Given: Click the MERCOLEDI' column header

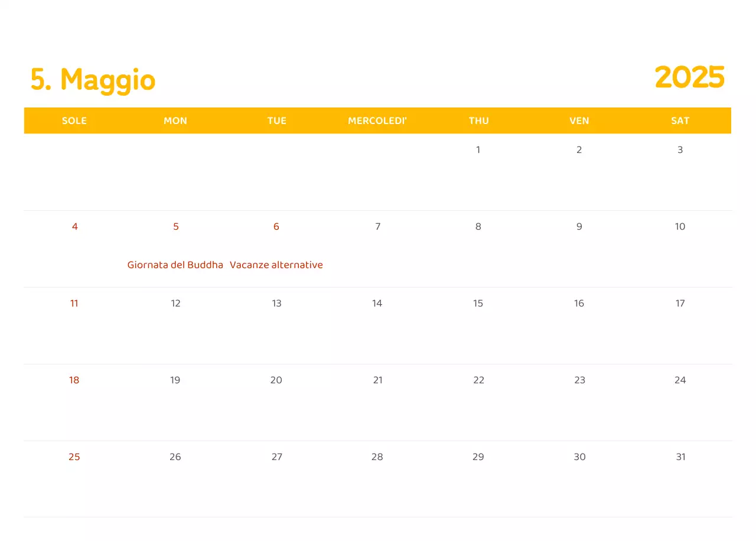Looking at the screenshot, I should [x=377, y=120].
